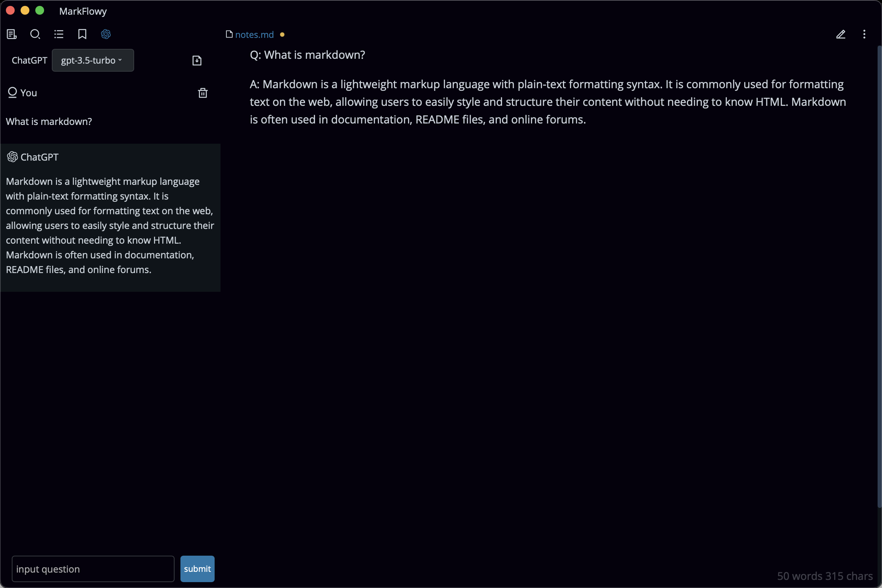The width and height of the screenshot is (882, 588).
Task: Toggle the unsaved changes indicator dot
Action: coord(282,35)
